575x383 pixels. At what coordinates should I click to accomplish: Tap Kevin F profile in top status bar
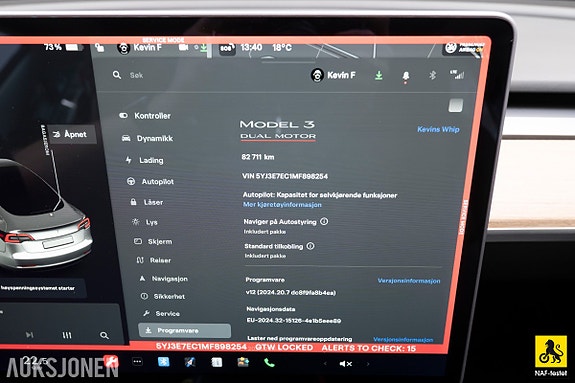[139, 48]
